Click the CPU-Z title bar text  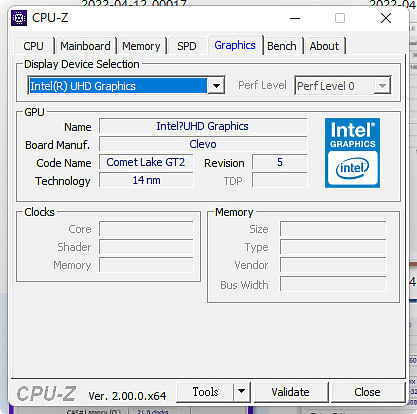click(x=50, y=18)
